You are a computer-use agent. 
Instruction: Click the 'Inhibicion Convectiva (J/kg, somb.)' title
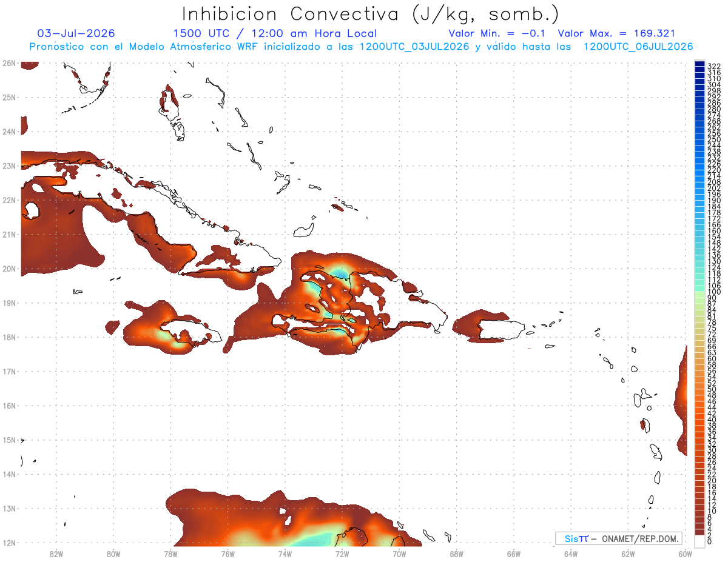pyautogui.click(x=371, y=14)
